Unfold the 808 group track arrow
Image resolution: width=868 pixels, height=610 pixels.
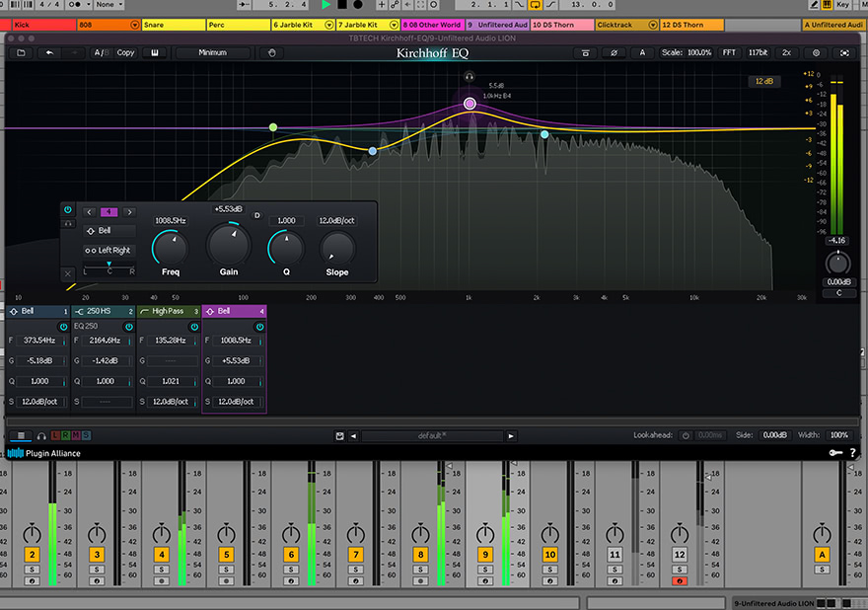[x=134, y=25]
